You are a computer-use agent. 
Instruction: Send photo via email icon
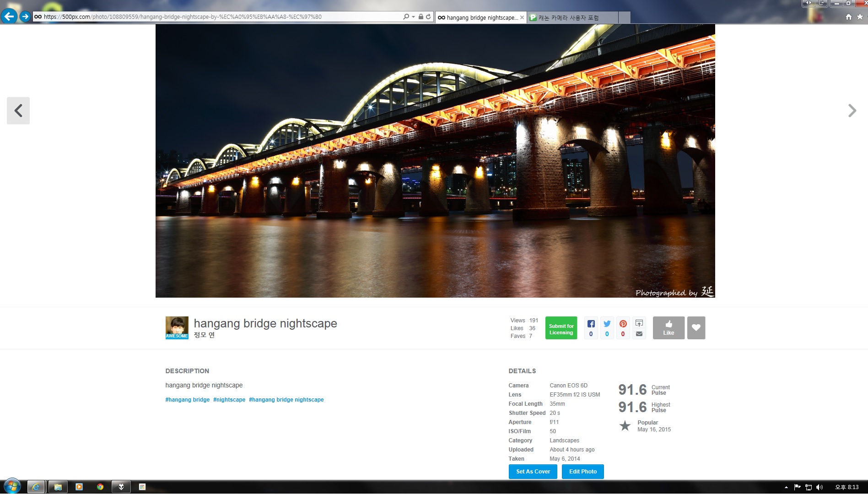click(639, 334)
